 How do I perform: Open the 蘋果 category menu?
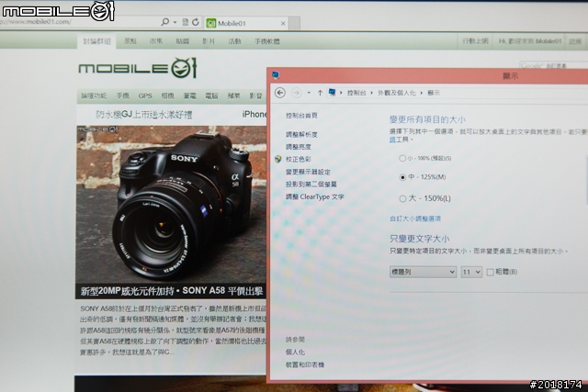click(233, 96)
